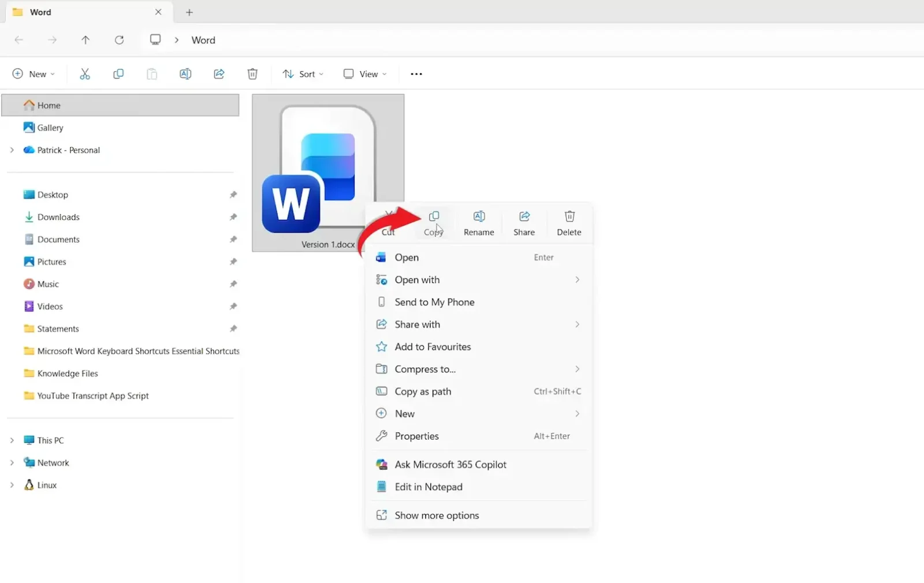This screenshot has width=924, height=583.
Task: Click the forward navigation arrow
Action: 52,40
